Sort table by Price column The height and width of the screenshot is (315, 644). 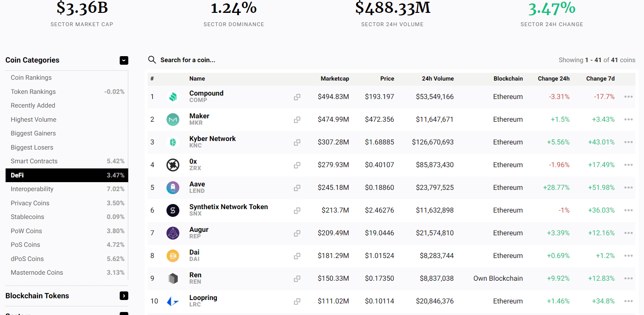point(387,79)
